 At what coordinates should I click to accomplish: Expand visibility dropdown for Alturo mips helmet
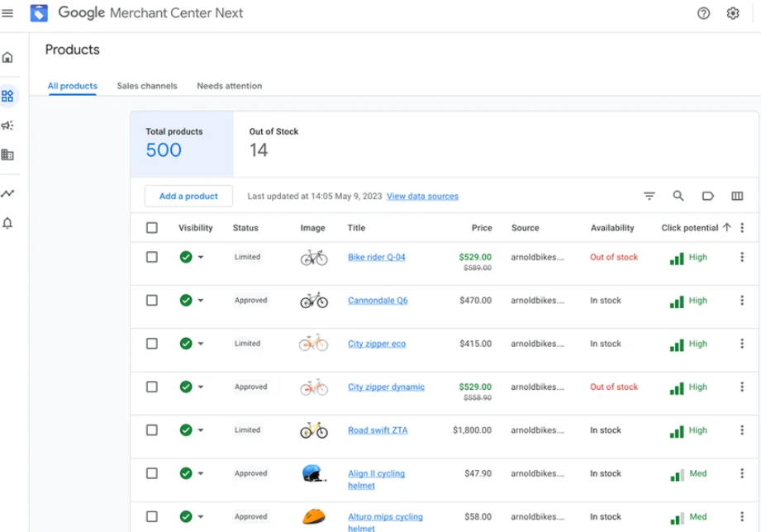201,516
